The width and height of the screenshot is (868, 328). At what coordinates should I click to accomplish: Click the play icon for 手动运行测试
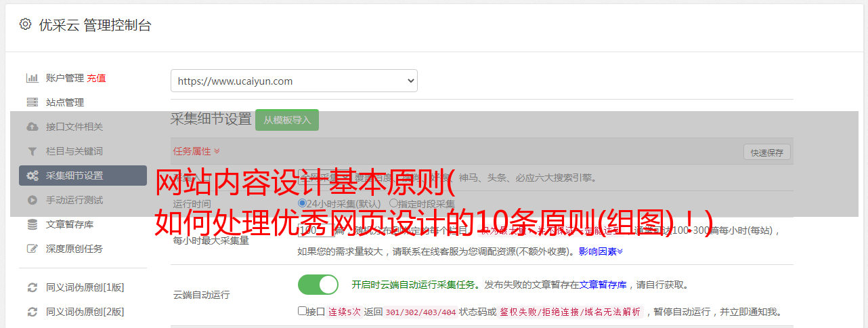(x=32, y=200)
